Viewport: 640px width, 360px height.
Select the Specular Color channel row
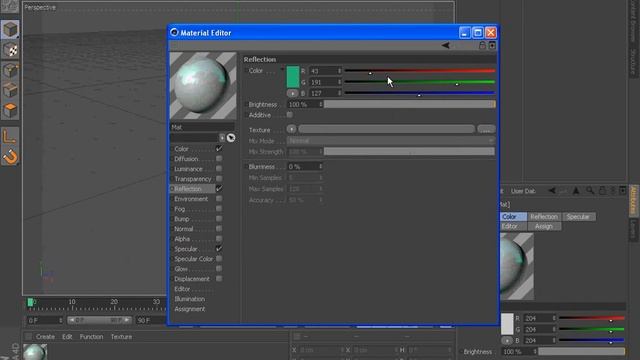point(197,259)
